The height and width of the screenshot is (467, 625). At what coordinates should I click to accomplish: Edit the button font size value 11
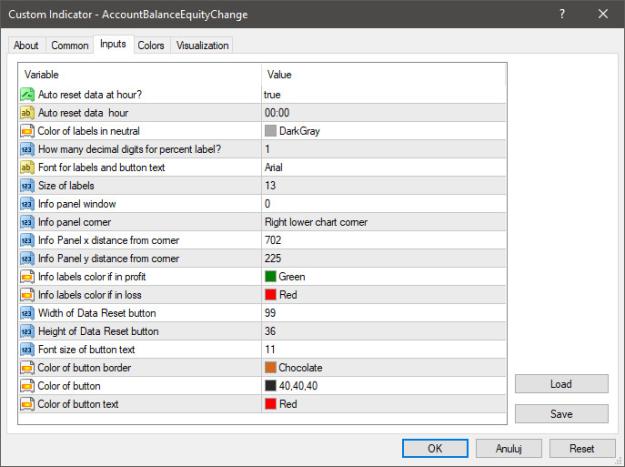pos(384,349)
